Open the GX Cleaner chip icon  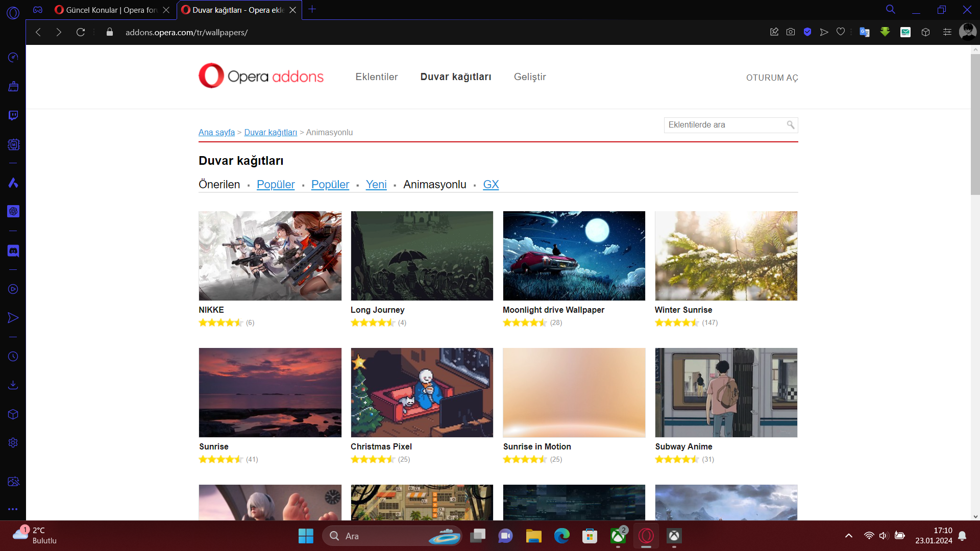pyautogui.click(x=13, y=144)
